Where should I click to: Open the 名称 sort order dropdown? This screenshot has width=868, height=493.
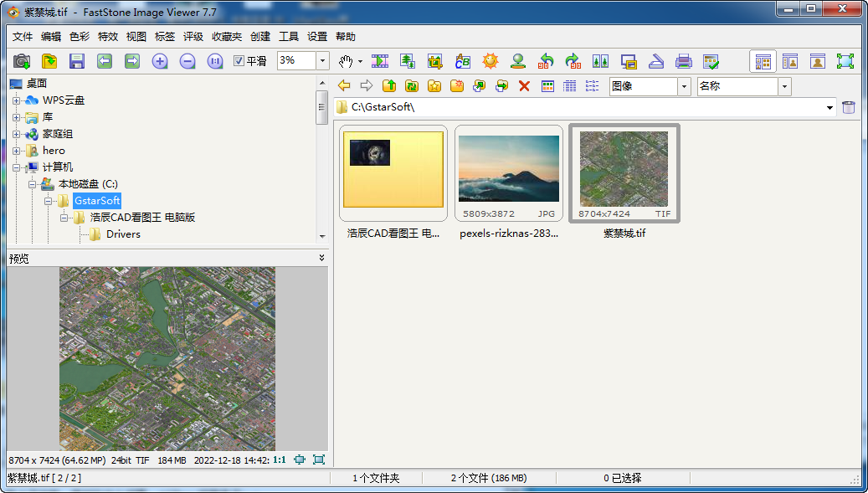(784, 86)
